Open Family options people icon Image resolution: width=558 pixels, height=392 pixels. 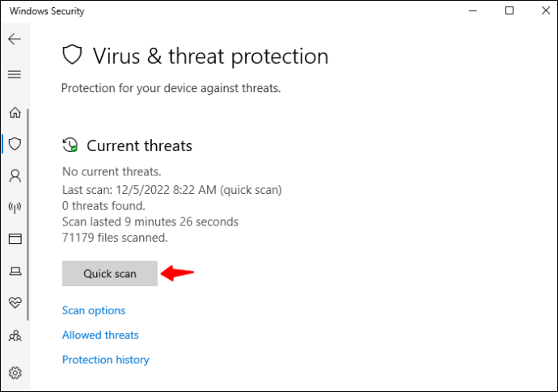click(x=15, y=335)
